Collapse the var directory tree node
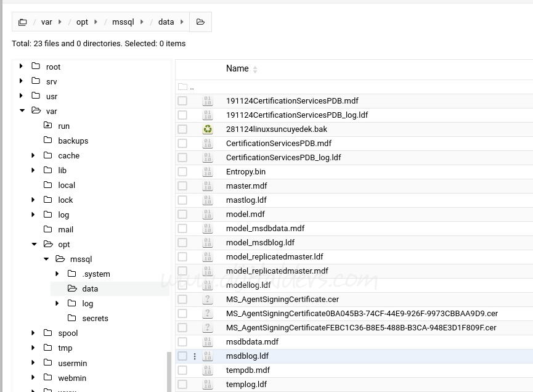The height and width of the screenshot is (392, 533). tap(22, 111)
